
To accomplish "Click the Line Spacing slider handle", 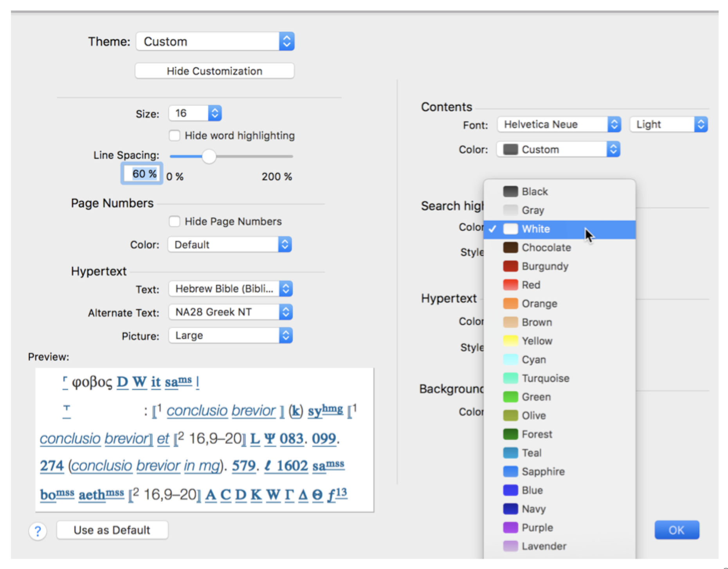I will (x=209, y=157).
